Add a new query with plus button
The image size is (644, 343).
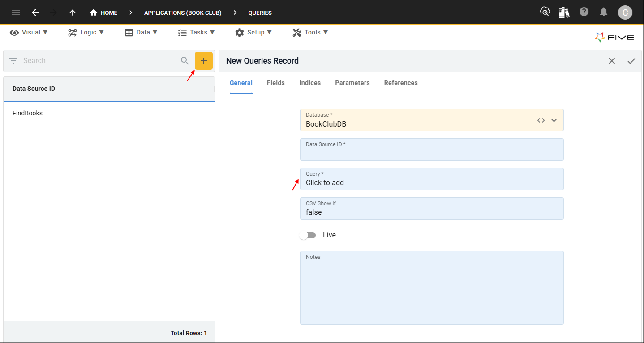click(x=204, y=61)
